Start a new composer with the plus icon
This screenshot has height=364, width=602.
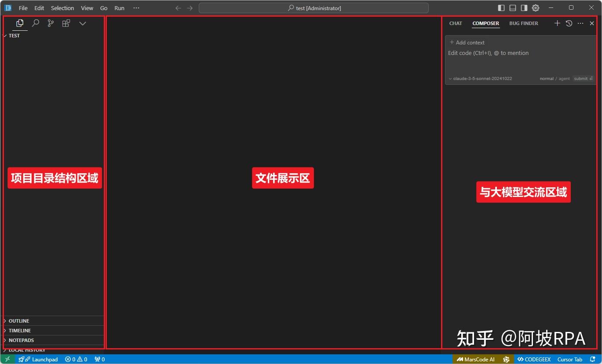point(557,23)
